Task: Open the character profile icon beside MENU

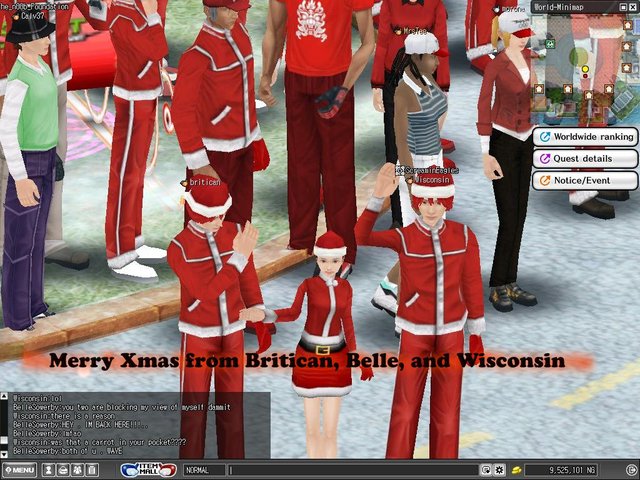Action: coord(49,470)
